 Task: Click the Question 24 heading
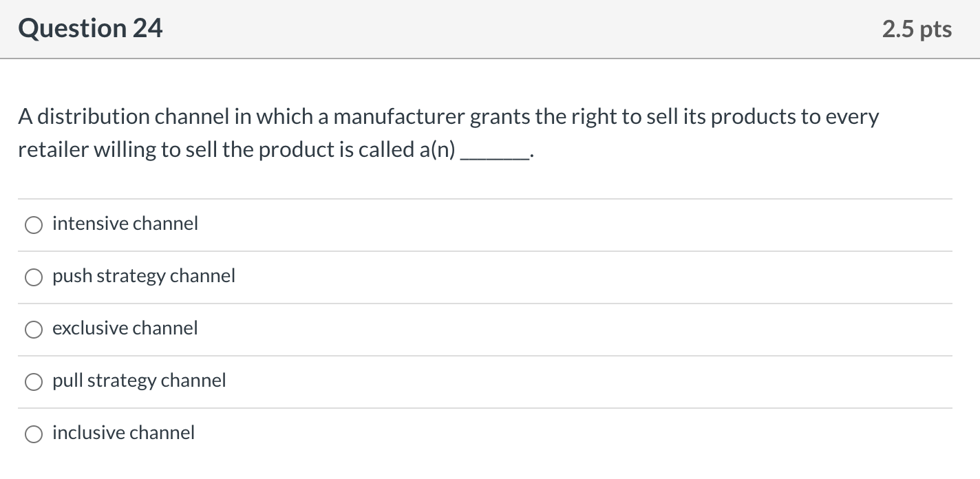pos(90,28)
